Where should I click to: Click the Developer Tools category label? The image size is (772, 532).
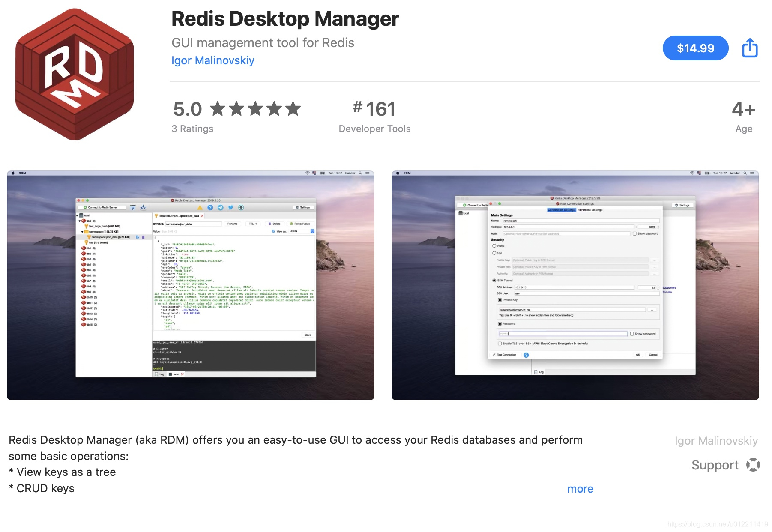click(x=374, y=129)
